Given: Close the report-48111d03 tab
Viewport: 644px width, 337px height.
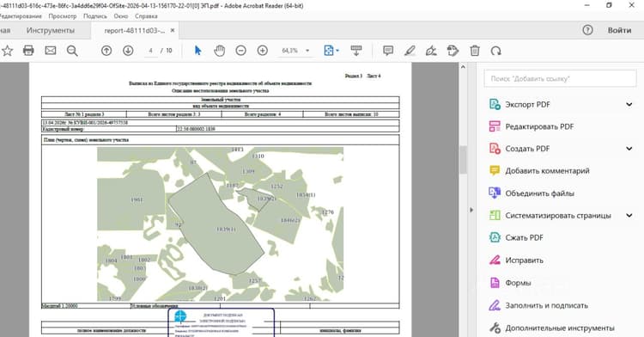Looking at the screenshot, I should click(x=173, y=30).
